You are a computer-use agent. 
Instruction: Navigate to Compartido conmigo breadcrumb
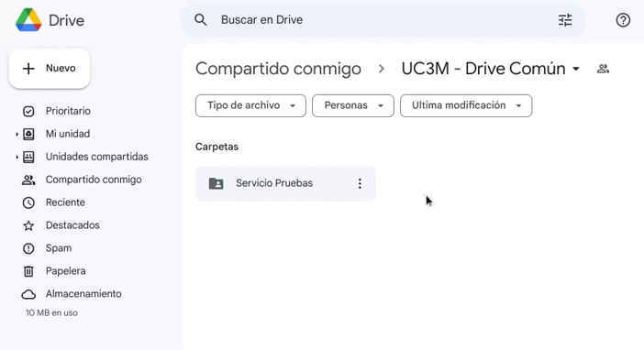(278, 69)
